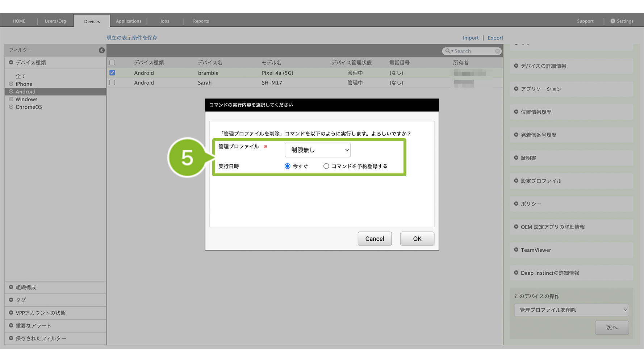Expand the 位置情報履歴 panel
This screenshot has width=644, height=362.
tap(572, 112)
